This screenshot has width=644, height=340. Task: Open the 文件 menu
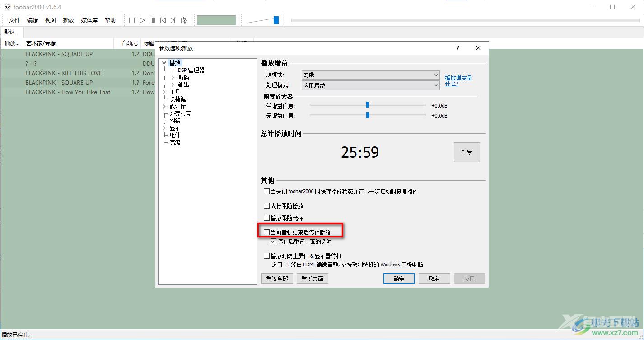coord(14,20)
